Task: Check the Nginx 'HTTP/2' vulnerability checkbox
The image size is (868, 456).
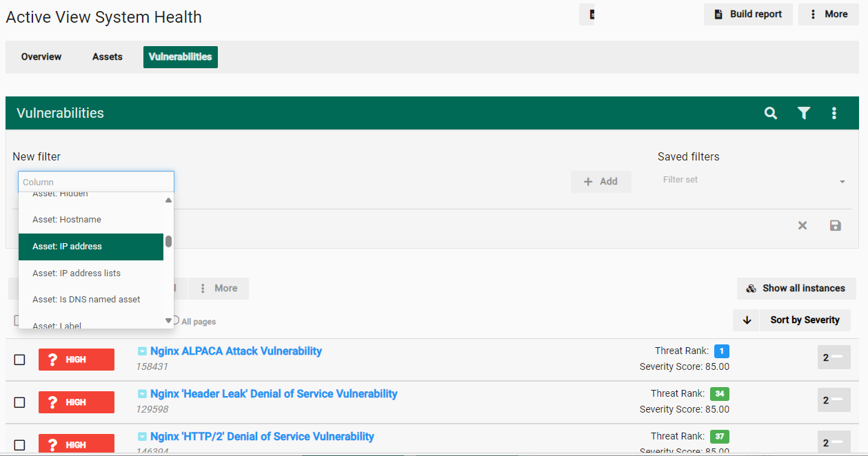Action: point(20,445)
